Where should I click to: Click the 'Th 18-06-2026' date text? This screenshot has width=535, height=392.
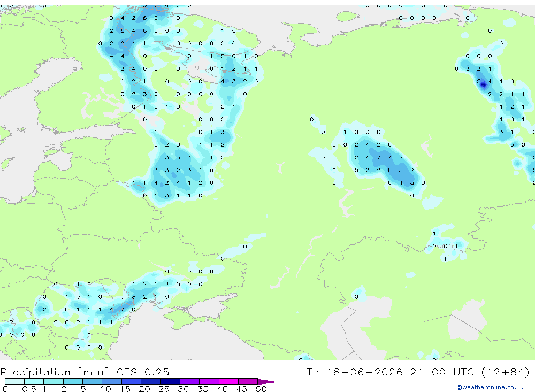[354, 372]
